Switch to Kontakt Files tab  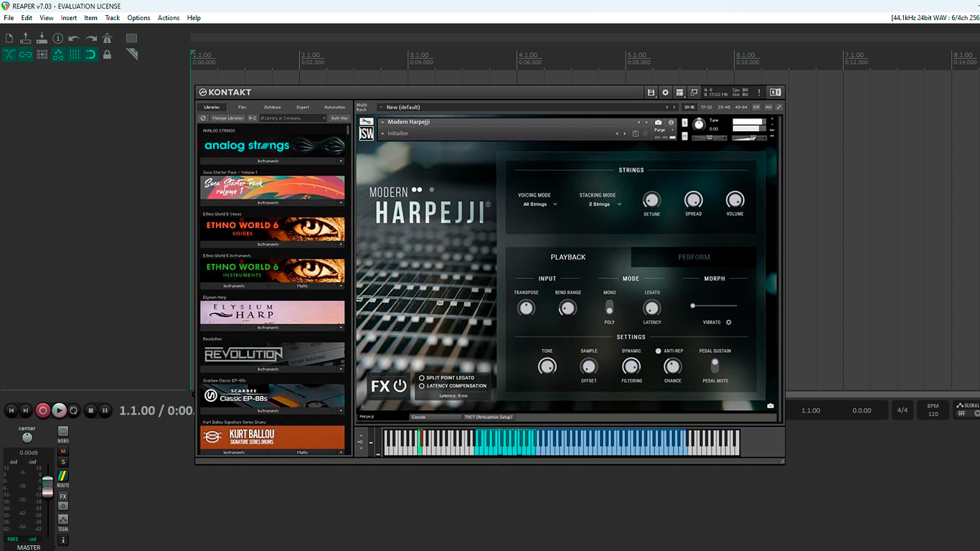click(x=242, y=108)
